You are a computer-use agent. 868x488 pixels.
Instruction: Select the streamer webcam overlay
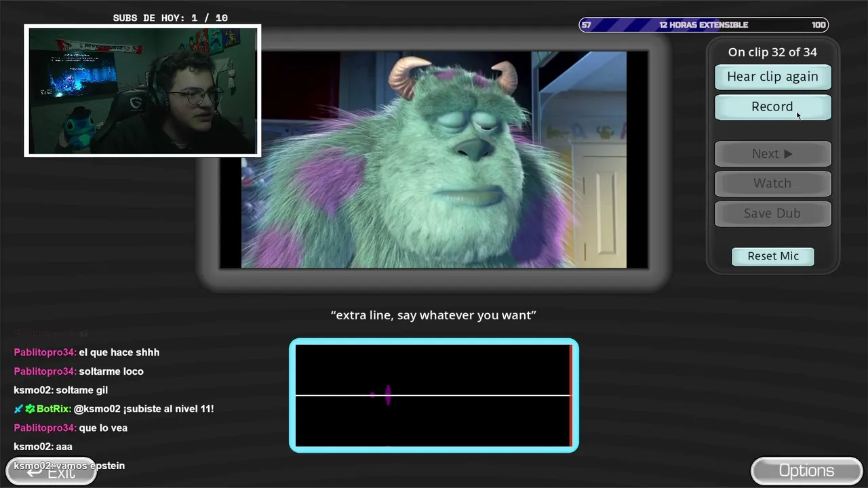[142, 91]
